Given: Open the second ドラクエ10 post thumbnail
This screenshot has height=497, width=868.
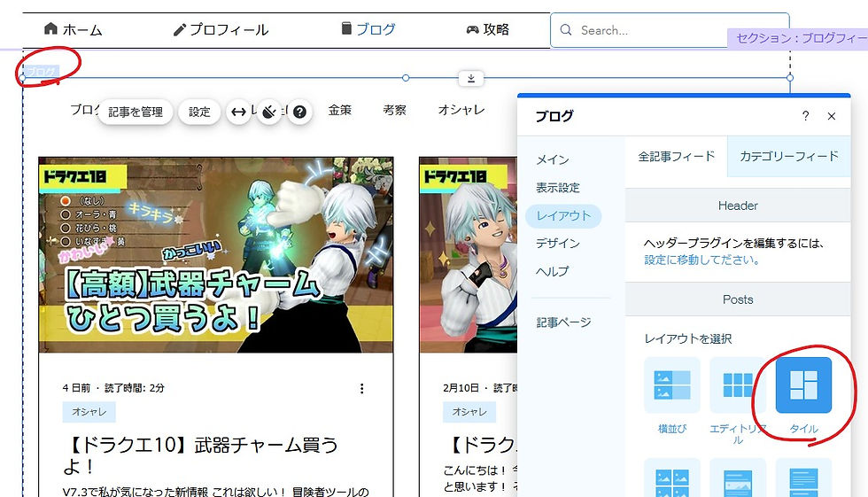Looking at the screenshot, I should (x=469, y=255).
